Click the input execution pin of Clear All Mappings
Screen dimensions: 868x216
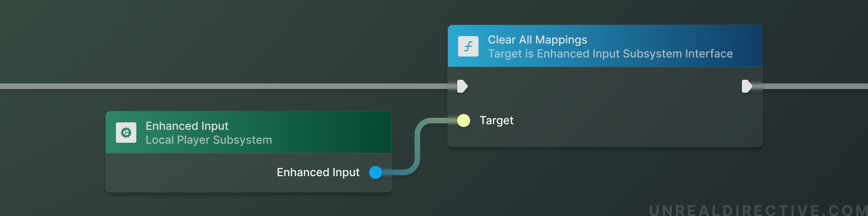pos(462,86)
